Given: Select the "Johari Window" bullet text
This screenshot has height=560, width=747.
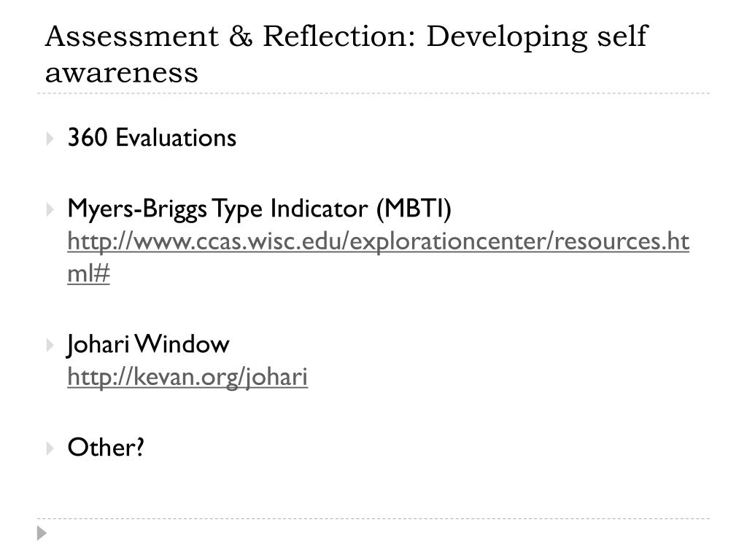Looking at the screenshot, I should [148, 344].
